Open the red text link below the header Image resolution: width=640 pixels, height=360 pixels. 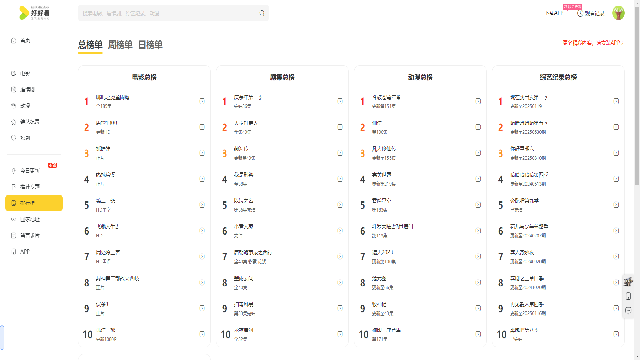click(593, 42)
